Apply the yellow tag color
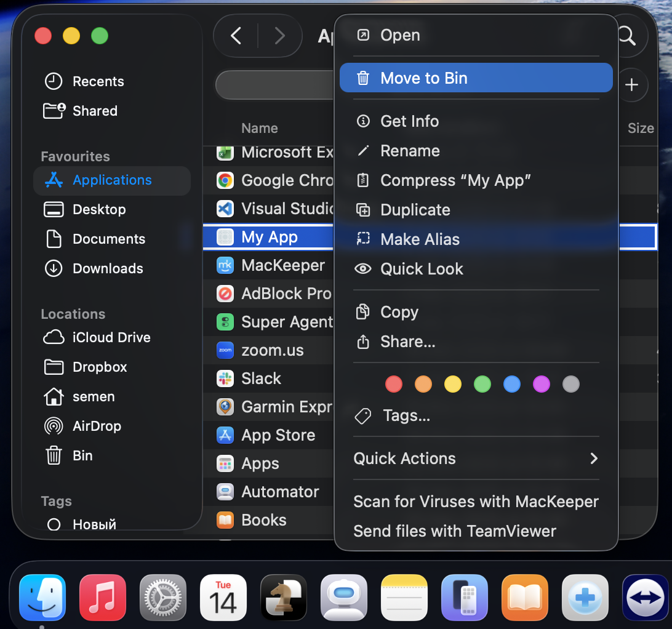Screen dimensions: 672x629 point(453,384)
